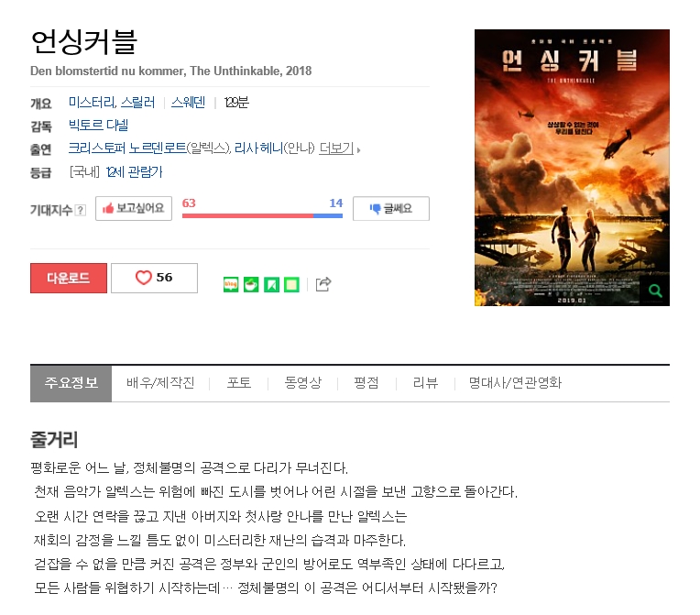The height and width of the screenshot is (615, 700).
Task: Click the 스웨덴 country link
Action: pos(188,103)
